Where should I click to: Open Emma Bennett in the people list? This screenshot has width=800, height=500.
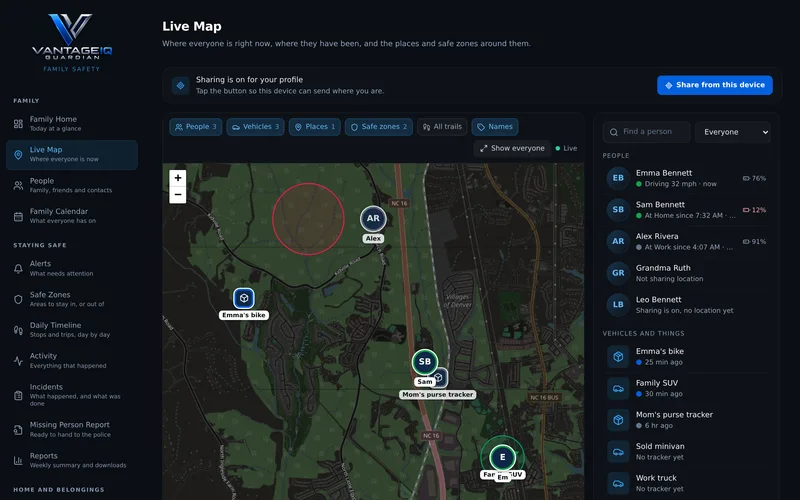[686, 178]
